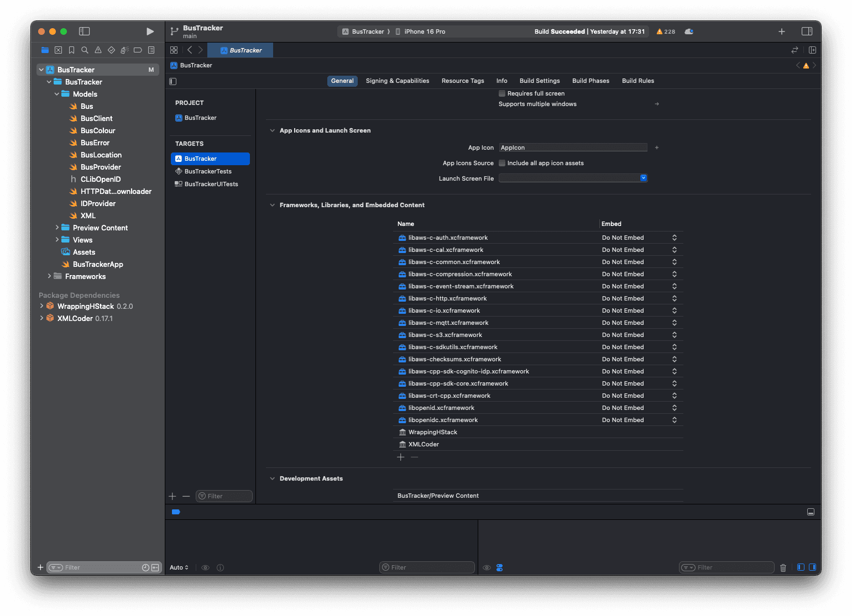Screen dimensions: 852x616
Task: Hide the navigator sidebar panel
Action: (x=85, y=31)
